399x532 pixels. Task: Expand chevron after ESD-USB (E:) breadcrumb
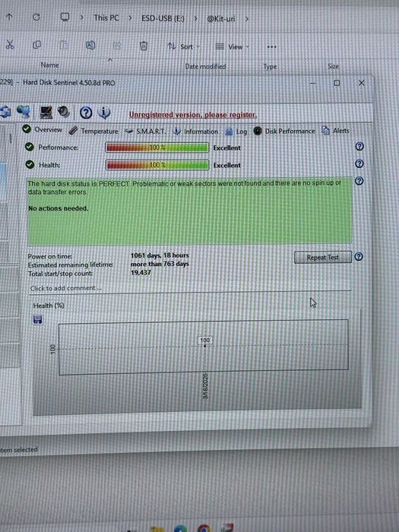tap(195, 19)
